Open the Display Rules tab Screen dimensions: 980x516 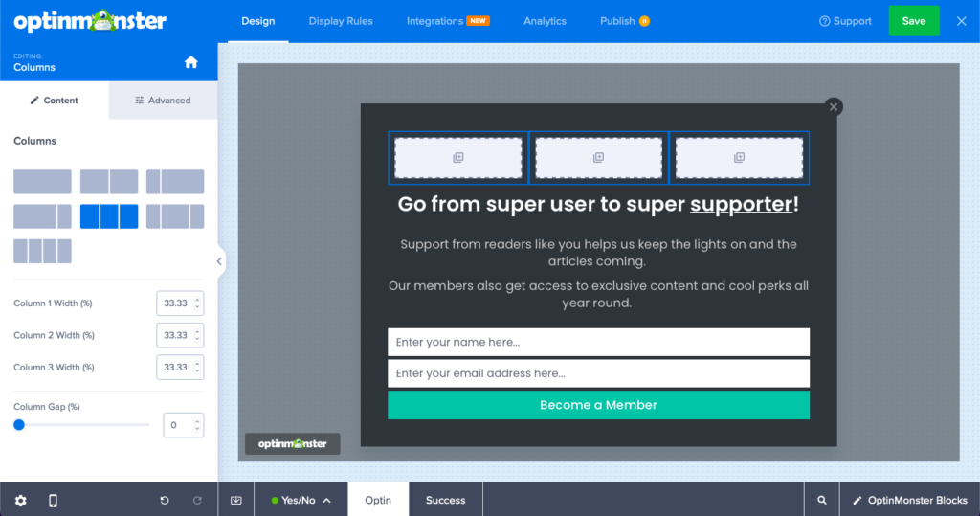(x=341, y=21)
